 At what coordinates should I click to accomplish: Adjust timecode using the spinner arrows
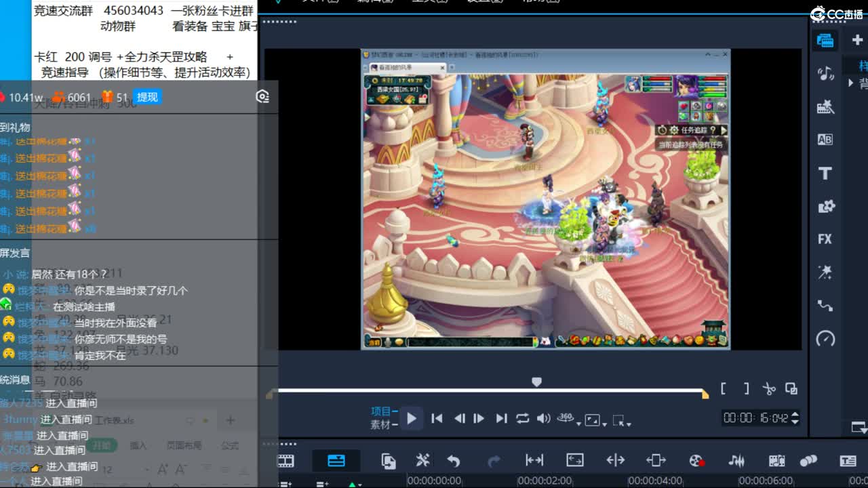click(x=795, y=418)
